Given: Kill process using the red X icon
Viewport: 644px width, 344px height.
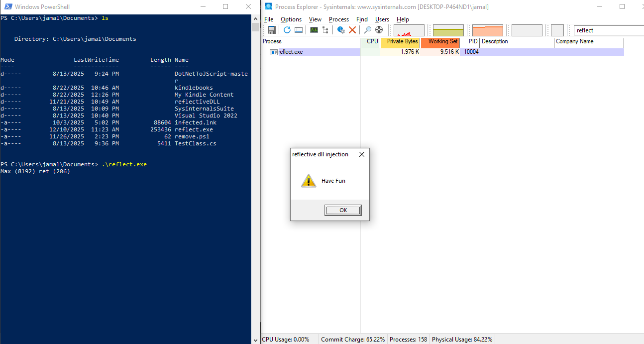Looking at the screenshot, I should tap(352, 30).
